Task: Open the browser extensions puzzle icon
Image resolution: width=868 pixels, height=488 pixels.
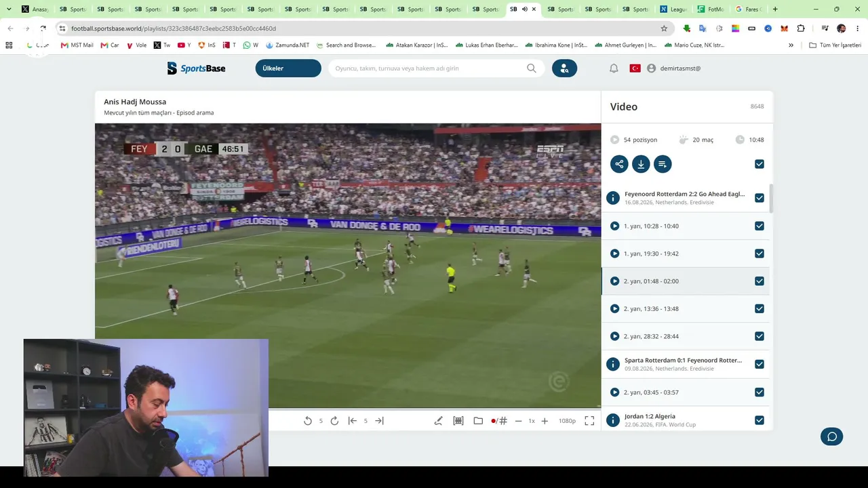Action: 801,28
